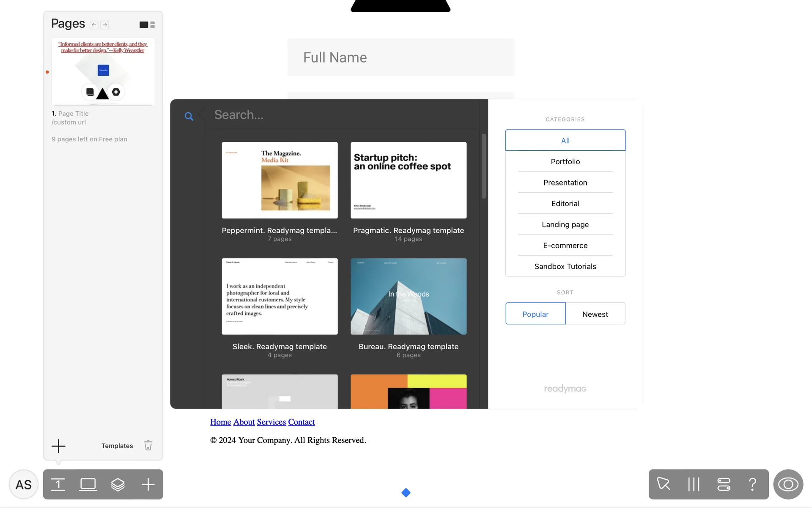Sort templates by Popular
Viewport: 812px width, 508px height.
click(535, 314)
